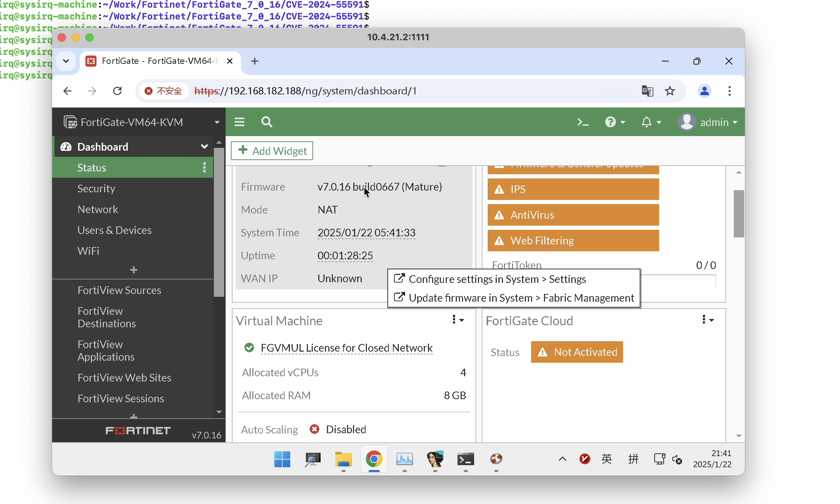840x504 pixels.
Task: Click FGVMUL License for Closed Network
Action: click(x=346, y=348)
